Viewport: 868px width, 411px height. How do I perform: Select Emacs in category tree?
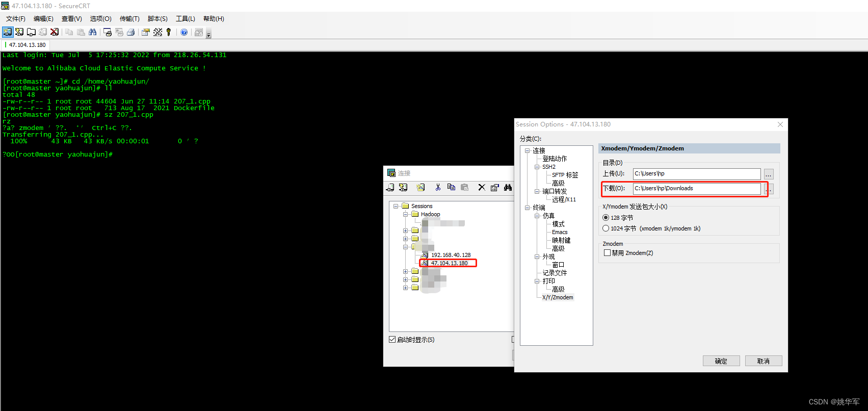point(560,232)
